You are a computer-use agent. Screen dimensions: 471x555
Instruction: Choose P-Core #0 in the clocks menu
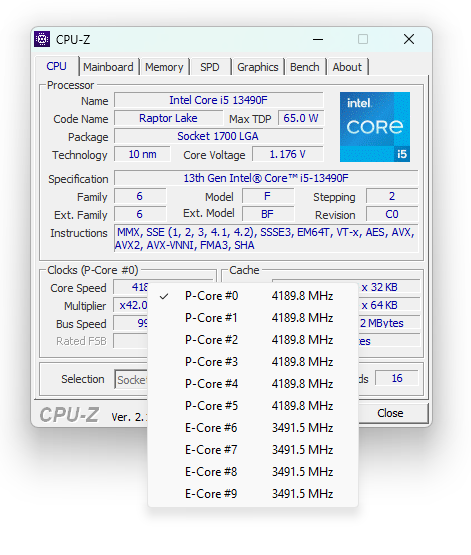point(253,296)
